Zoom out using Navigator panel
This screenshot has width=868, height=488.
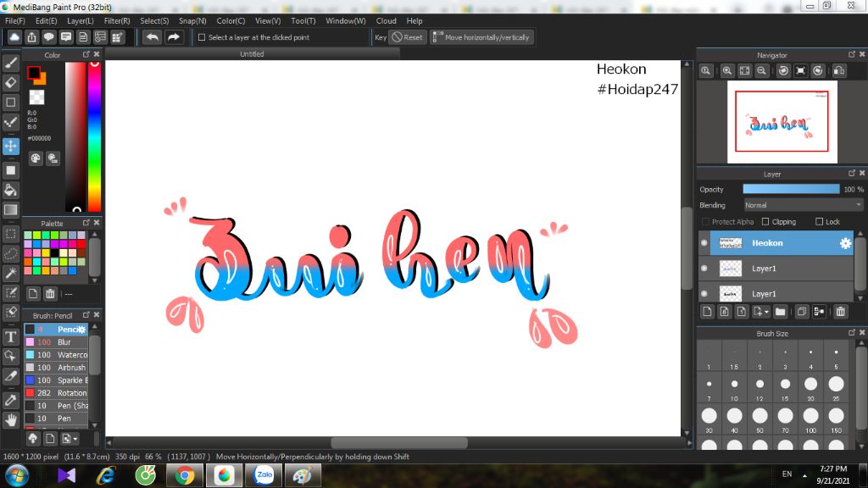[762, 71]
